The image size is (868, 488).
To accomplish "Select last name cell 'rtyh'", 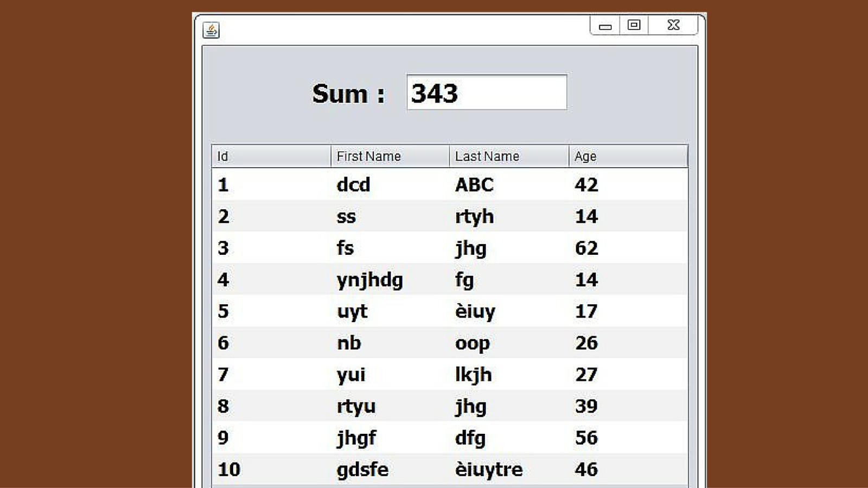I will [x=509, y=216].
